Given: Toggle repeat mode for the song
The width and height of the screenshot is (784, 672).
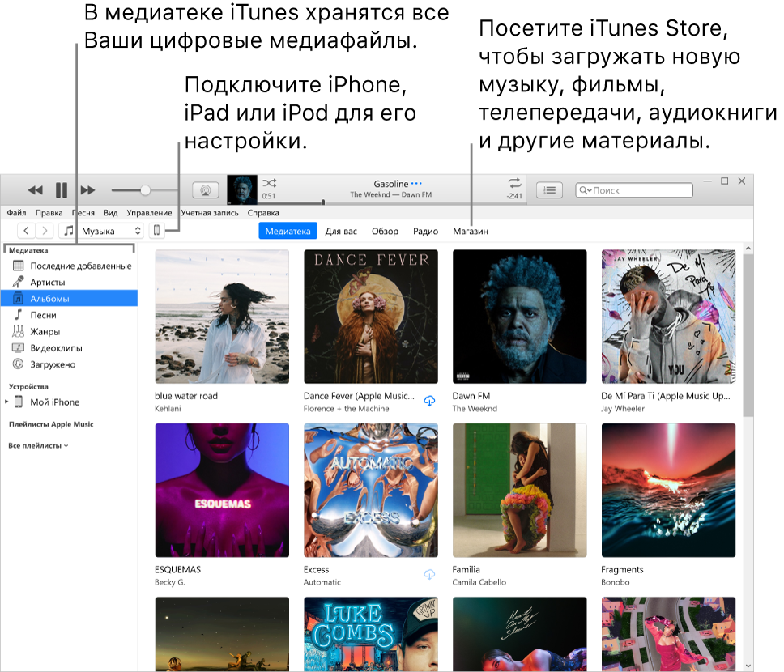Looking at the screenshot, I should (x=515, y=182).
